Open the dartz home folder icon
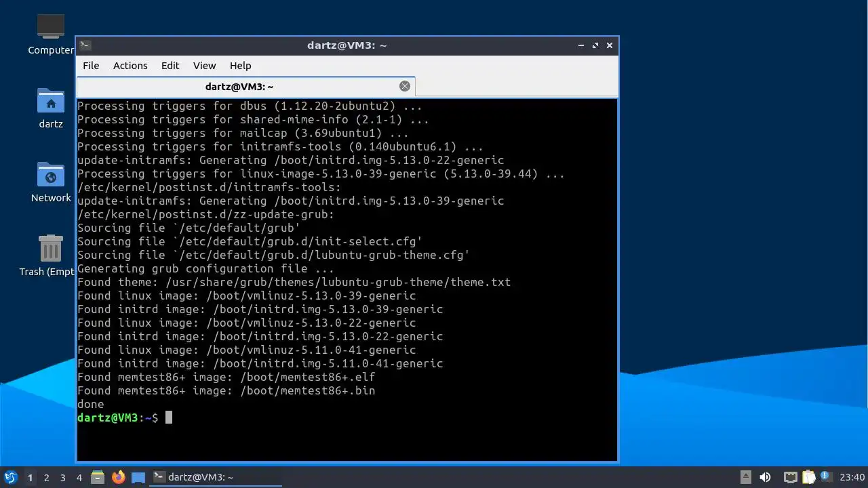 click(51, 108)
